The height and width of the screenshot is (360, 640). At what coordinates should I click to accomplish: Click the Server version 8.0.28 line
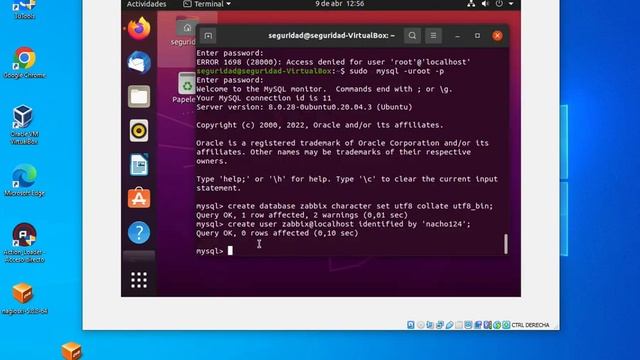click(304, 107)
